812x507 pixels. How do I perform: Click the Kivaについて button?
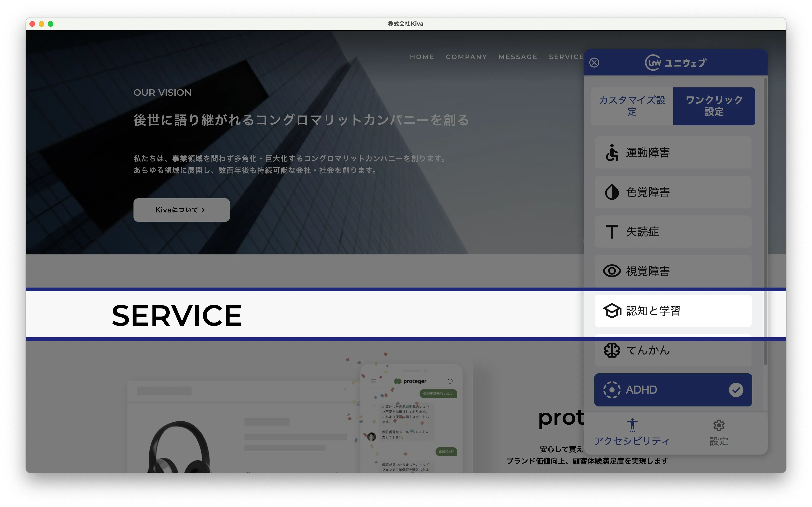pos(181,210)
